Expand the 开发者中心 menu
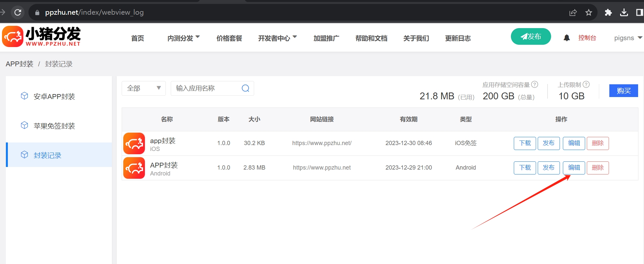This screenshot has height=264, width=644. [277, 38]
